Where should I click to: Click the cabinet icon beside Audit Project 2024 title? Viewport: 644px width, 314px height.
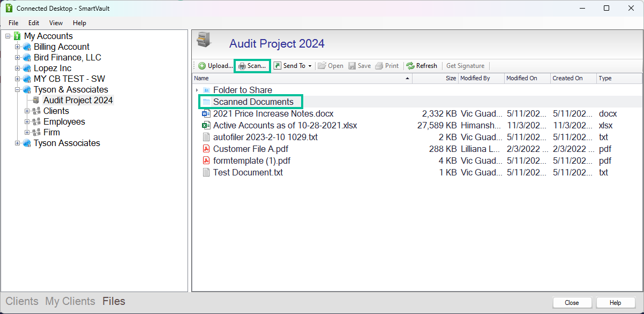coord(204,41)
